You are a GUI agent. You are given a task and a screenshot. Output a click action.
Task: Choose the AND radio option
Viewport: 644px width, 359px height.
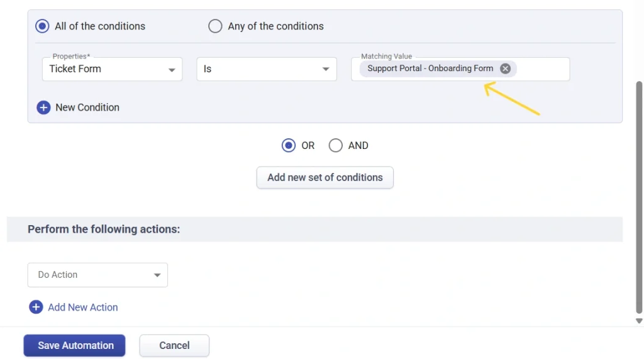(336, 146)
